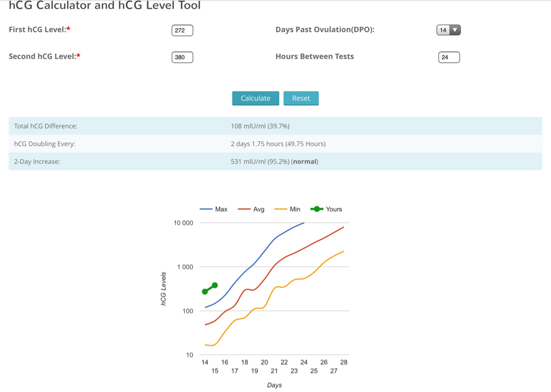Click the blue Max legend marker
Screen dimensions: 551x392
(206, 209)
